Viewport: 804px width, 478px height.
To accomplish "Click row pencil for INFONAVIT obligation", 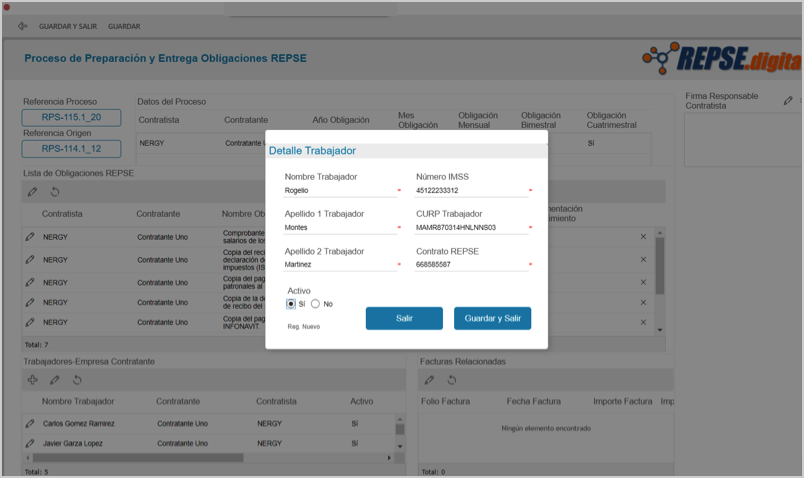I will coord(30,322).
